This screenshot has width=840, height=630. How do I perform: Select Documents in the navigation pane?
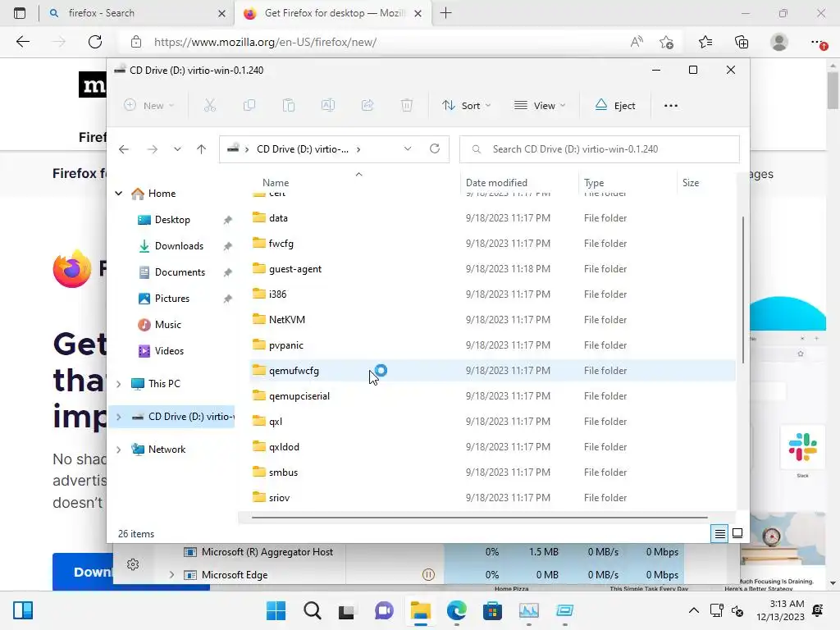tap(180, 272)
